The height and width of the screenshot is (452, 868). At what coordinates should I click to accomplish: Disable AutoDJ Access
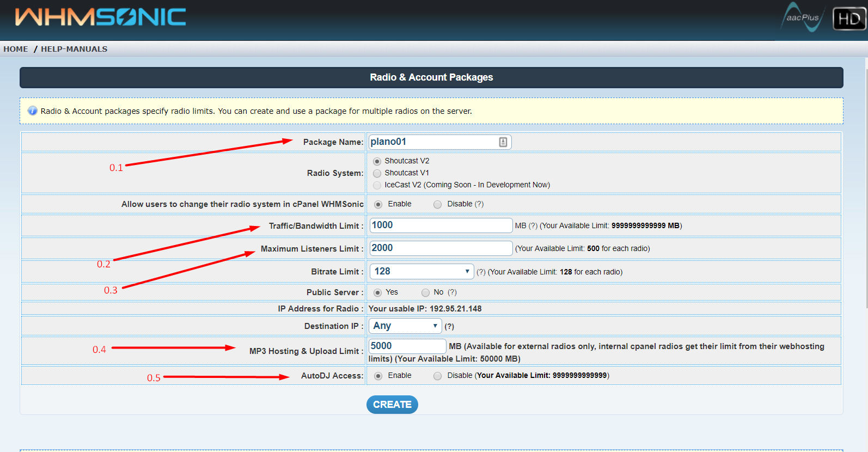pyautogui.click(x=437, y=376)
